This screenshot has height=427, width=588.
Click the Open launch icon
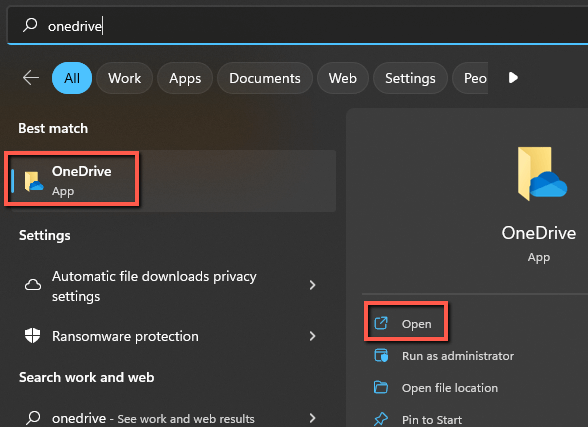(x=381, y=323)
